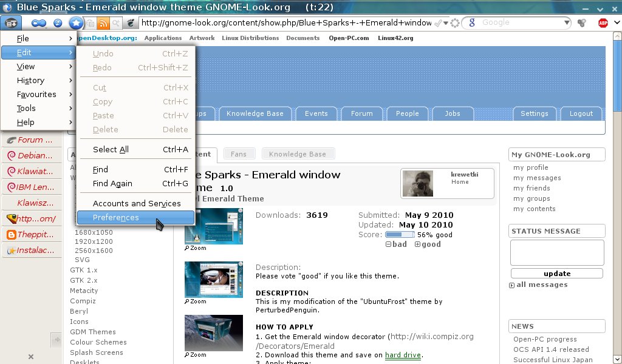
Task: Expand the View submenu
Action: 38,67
